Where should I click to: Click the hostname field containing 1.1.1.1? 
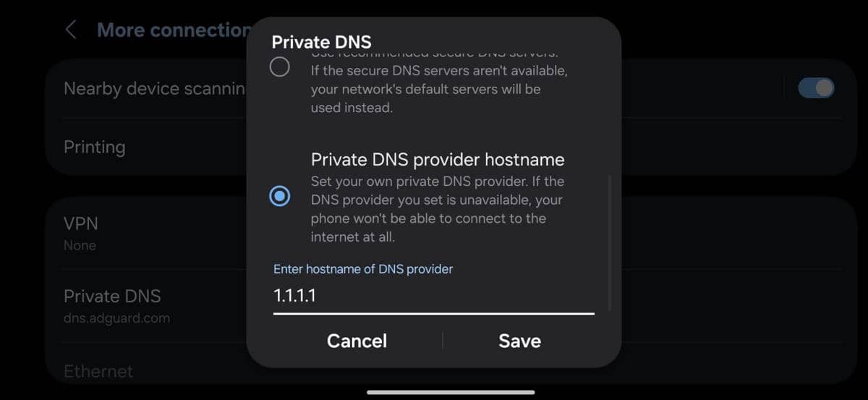click(433, 296)
